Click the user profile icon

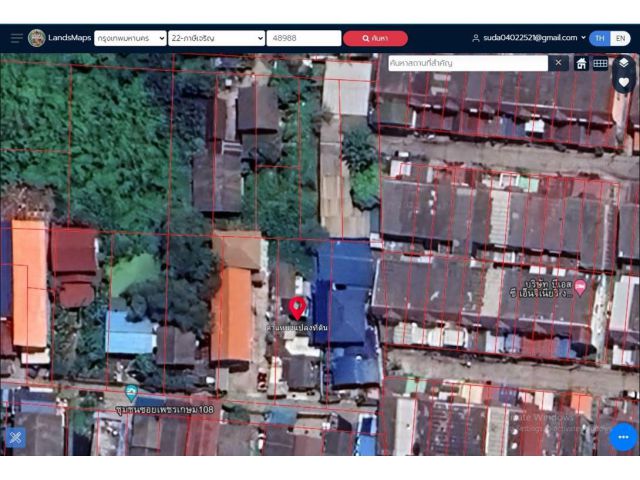pyautogui.click(x=476, y=38)
